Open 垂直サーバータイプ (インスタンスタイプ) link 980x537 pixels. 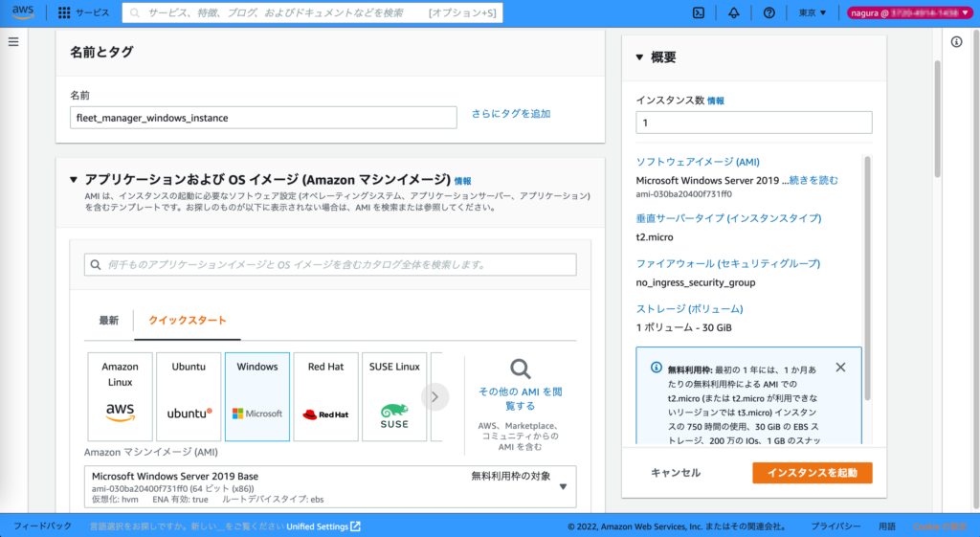[728, 218]
